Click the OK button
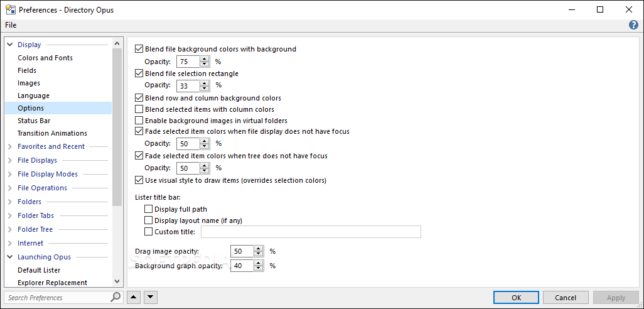644x309 pixels. pos(517,298)
